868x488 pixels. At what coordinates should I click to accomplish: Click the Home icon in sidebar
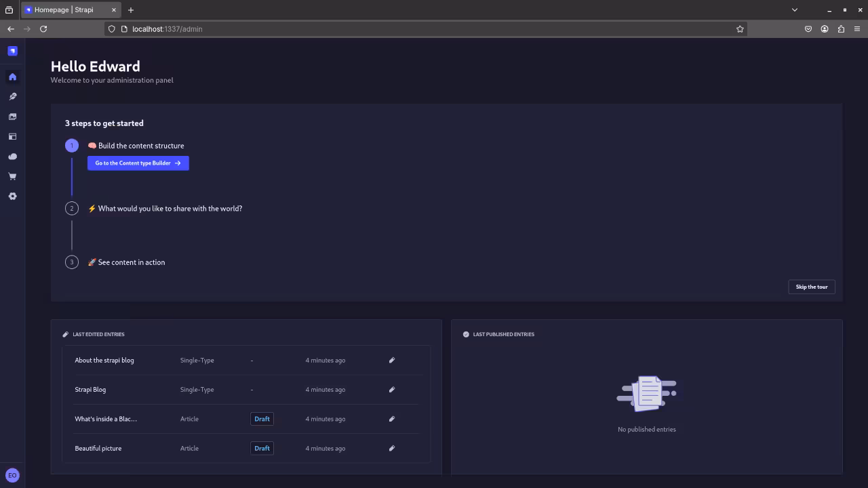pyautogui.click(x=12, y=77)
